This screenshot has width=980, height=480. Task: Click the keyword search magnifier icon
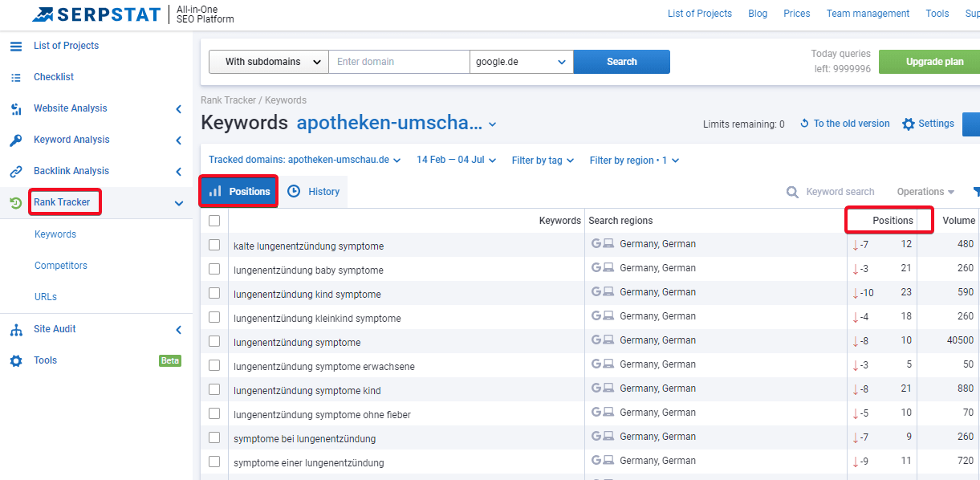point(792,192)
